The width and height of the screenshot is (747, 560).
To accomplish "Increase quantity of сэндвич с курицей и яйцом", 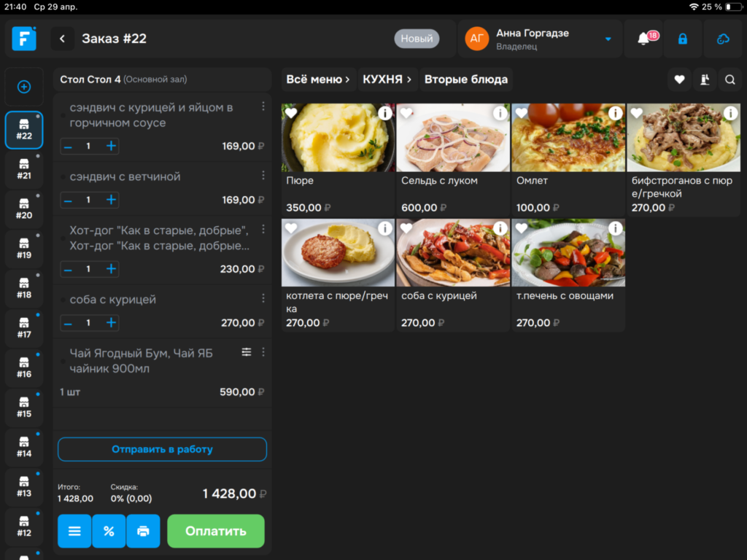I will coord(111,146).
